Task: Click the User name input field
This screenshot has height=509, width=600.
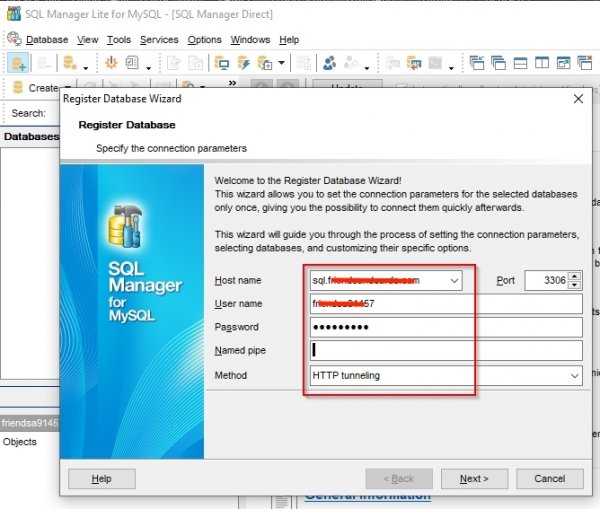Action: point(446,304)
